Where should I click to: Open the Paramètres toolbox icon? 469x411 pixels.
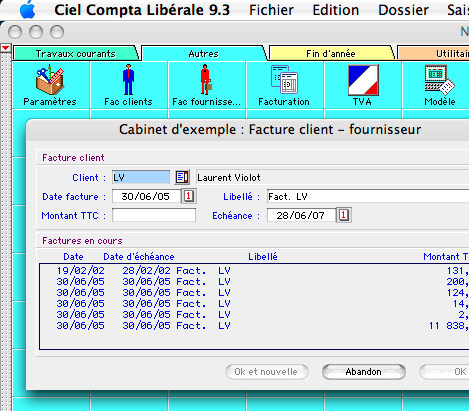(50, 80)
